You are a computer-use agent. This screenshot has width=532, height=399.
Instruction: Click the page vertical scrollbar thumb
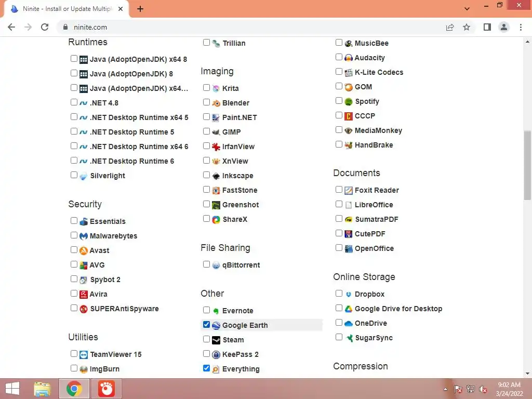click(x=527, y=165)
